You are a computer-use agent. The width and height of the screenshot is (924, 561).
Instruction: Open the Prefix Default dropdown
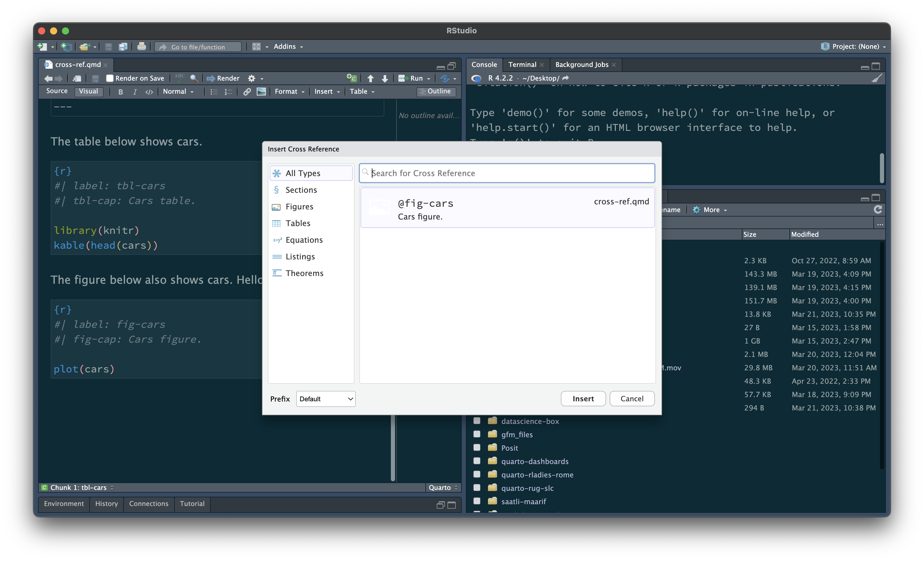(325, 399)
